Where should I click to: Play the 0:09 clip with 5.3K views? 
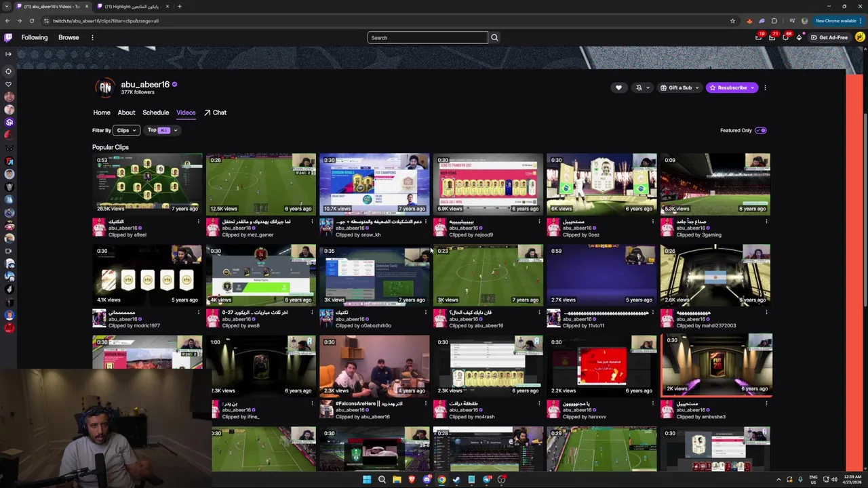click(715, 184)
